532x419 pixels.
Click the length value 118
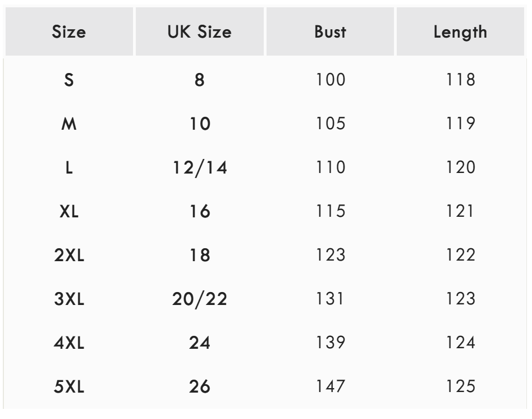[460, 80]
